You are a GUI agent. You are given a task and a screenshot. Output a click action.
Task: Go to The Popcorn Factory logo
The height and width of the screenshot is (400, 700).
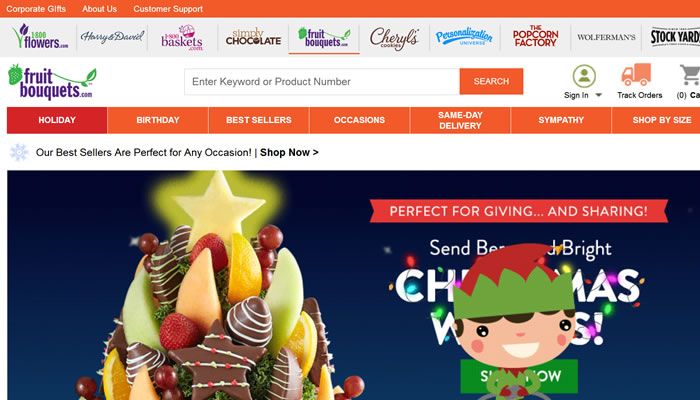[535, 37]
